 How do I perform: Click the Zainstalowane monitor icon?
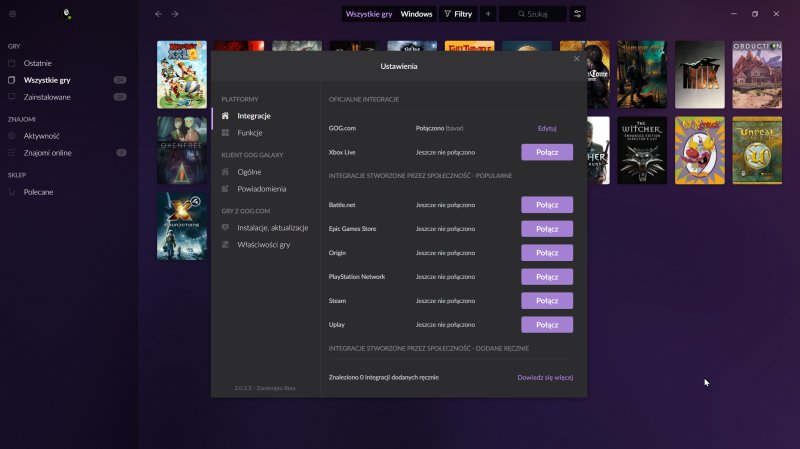coord(12,97)
